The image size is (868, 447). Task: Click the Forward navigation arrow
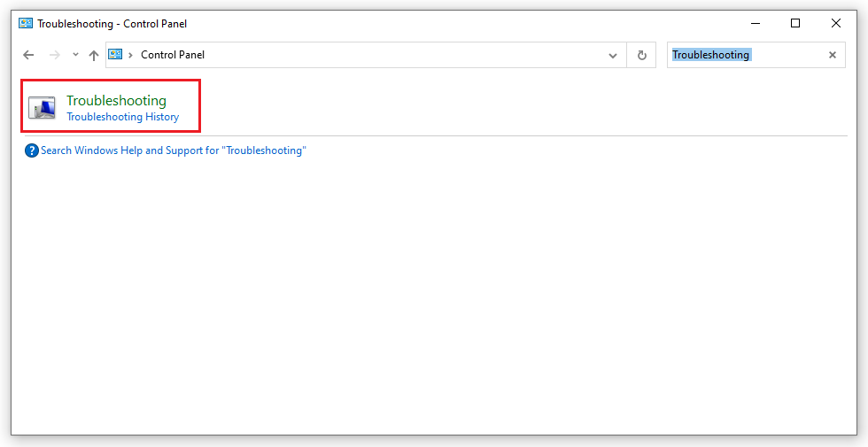point(54,55)
